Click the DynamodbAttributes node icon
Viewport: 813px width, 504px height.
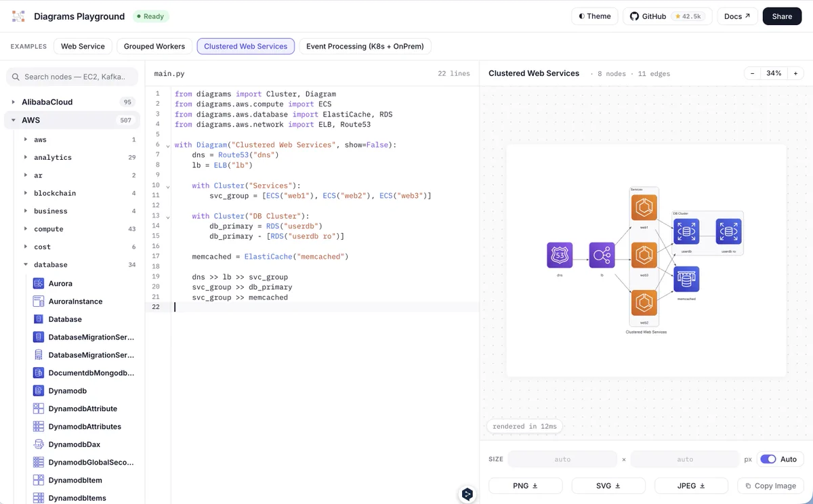[x=39, y=427]
